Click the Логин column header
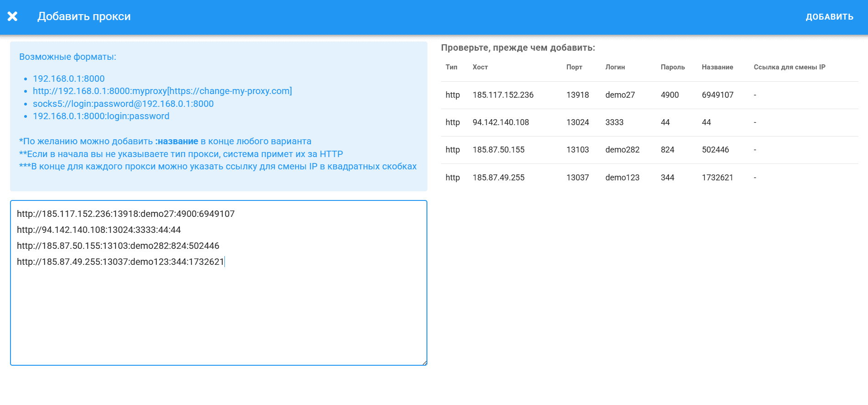Viewport: 868px width, 405px height. pyautogui.click(x=615, y=67)
